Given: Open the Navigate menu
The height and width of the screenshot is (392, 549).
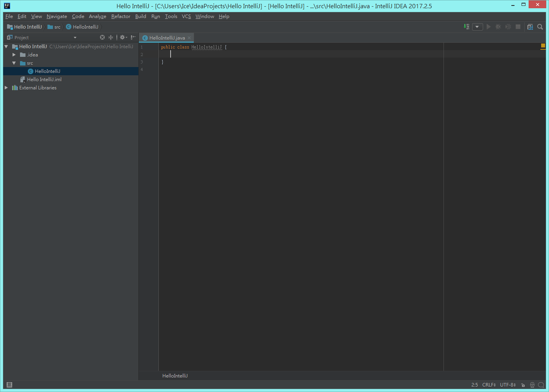Looking at the screenshot, I should [57, 16].
